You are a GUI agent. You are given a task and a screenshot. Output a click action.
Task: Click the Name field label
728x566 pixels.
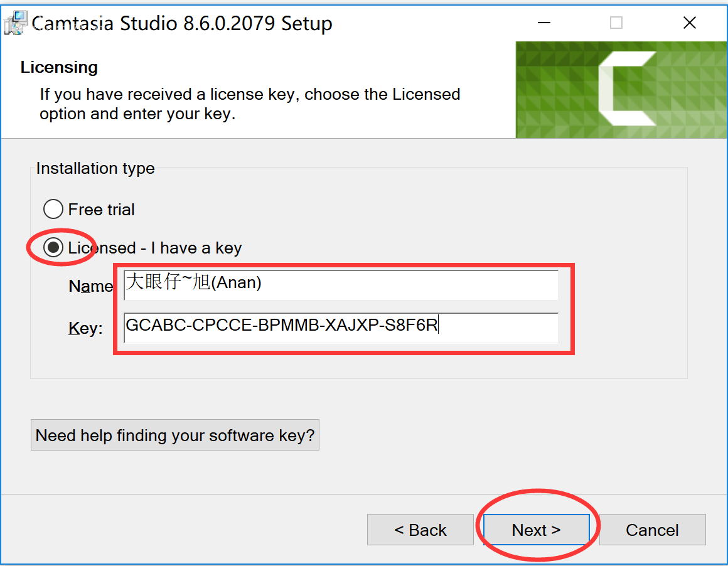(90, 286)
